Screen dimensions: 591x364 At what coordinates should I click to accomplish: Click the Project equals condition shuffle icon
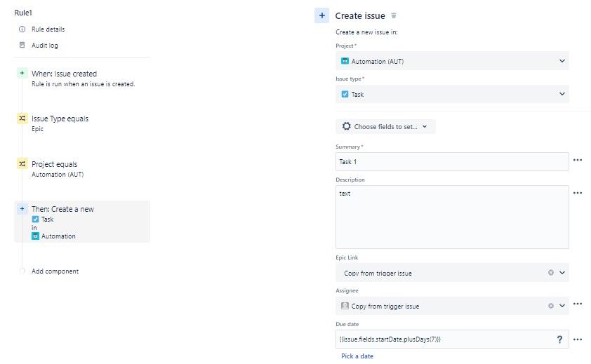pos(22,163)
